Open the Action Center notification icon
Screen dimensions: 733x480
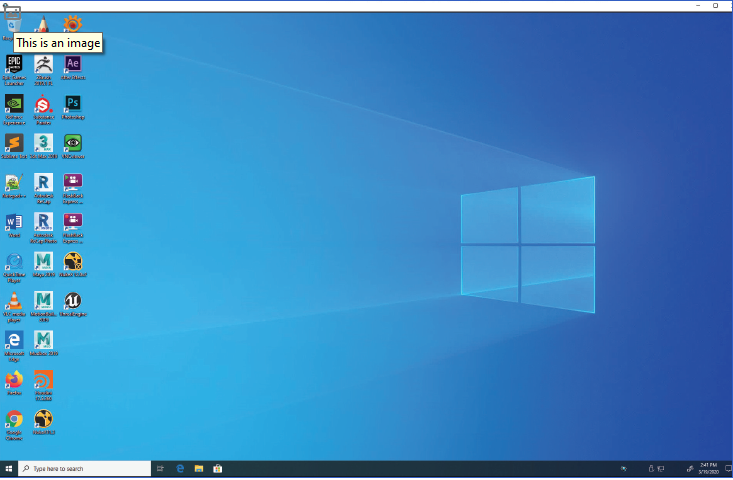[x=728, y=469]
